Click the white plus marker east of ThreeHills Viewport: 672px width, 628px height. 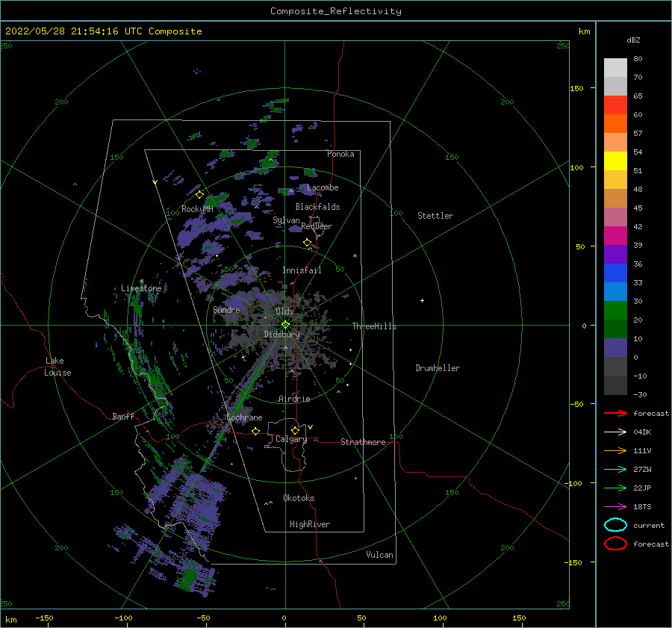422,300
